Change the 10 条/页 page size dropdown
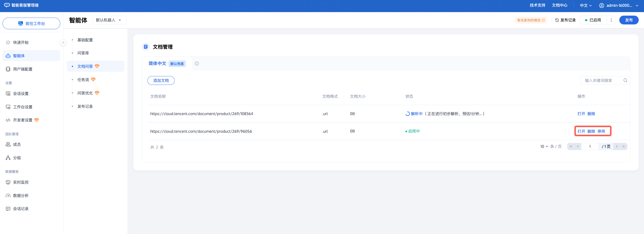This screenshot has height=234, width=644. 544,146
